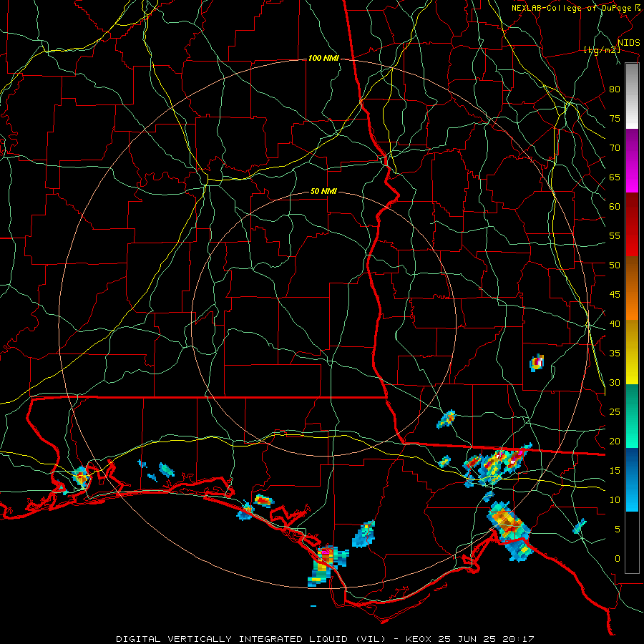
Task: Click the "65" scale value
Action: (x=615, y=177)
